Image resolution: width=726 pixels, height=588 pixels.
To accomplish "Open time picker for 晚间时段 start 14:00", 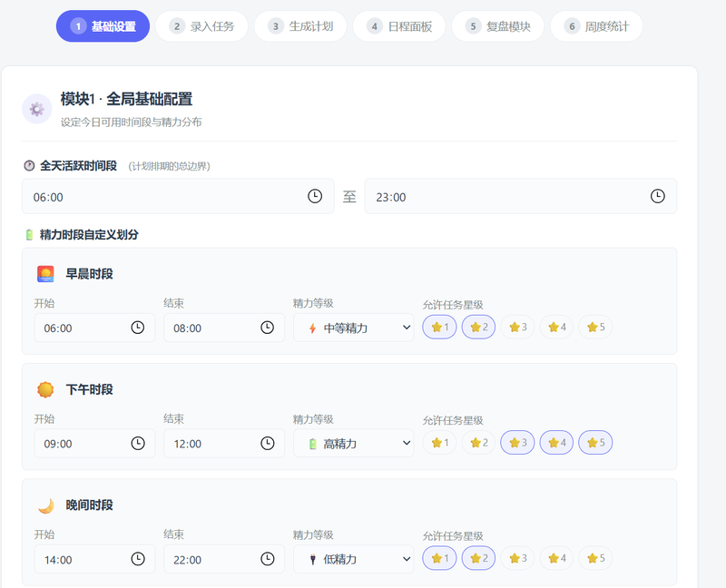I will tap(138, 559).
